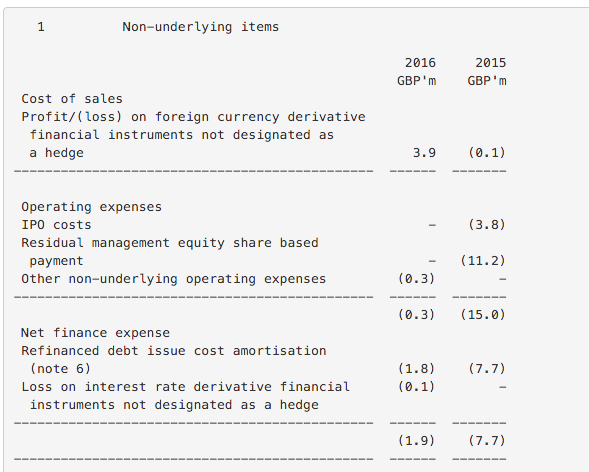Click the (15.0) operating expenses total
589x472 pixels.
(x=483, y=315)
